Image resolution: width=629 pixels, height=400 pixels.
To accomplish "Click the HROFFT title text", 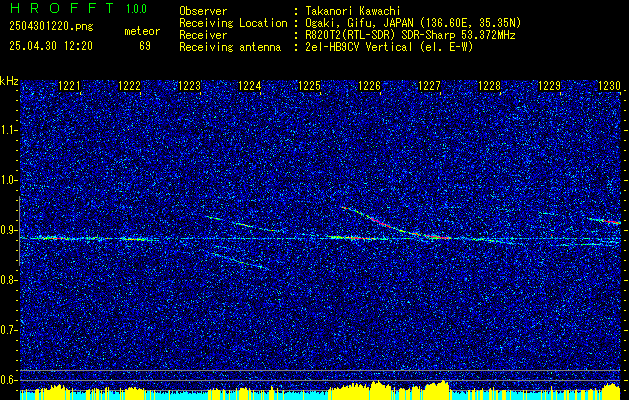I will pyautogui.click(x=62, y=8).
